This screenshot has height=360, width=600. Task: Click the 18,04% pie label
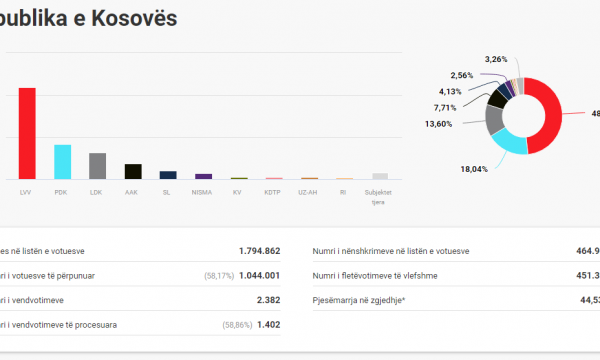(x=474, y=169)
